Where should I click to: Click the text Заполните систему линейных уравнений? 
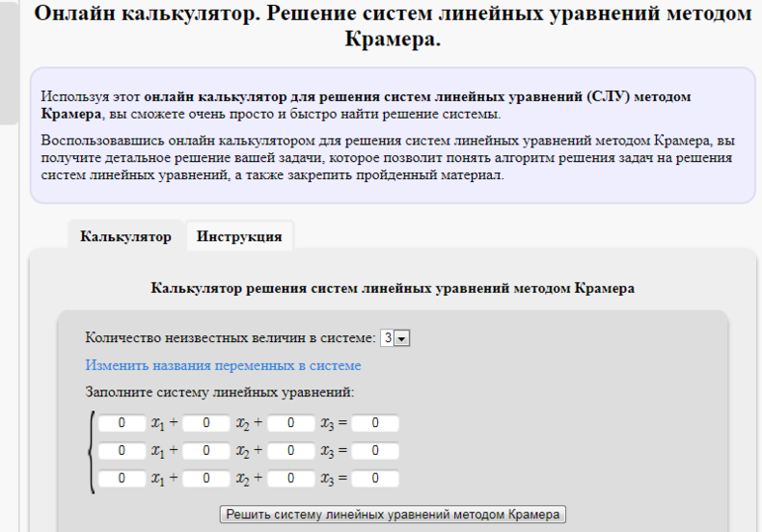tap(220, 392)
